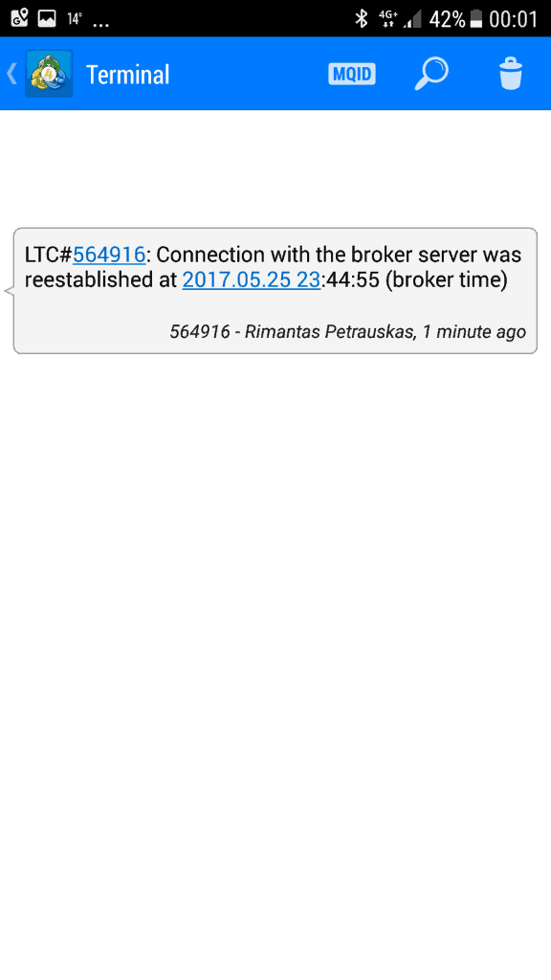This screenshot has width=551, height=980.
Task: Tap the 00:01 status bar clock
Action: (514, 19)
